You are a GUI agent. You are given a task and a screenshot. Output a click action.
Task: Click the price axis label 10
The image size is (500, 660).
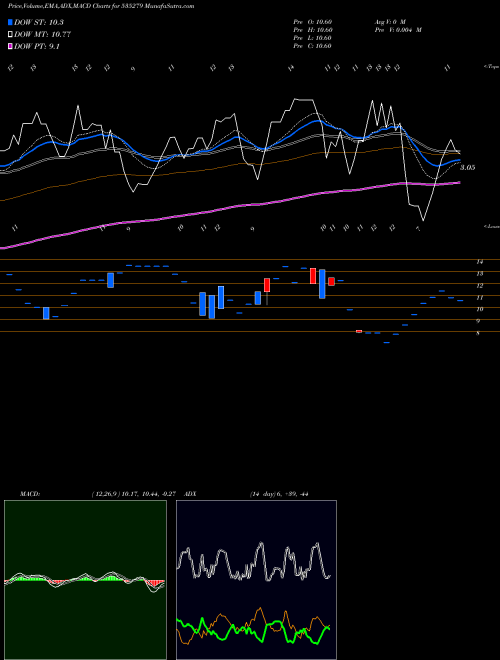pyautogui.click(x=479, y=309)
